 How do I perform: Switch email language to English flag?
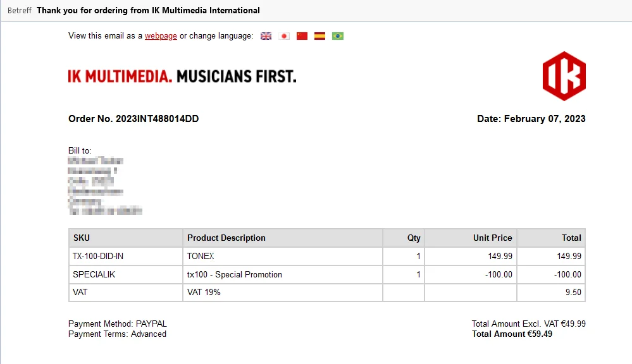[x=266, y=36]
